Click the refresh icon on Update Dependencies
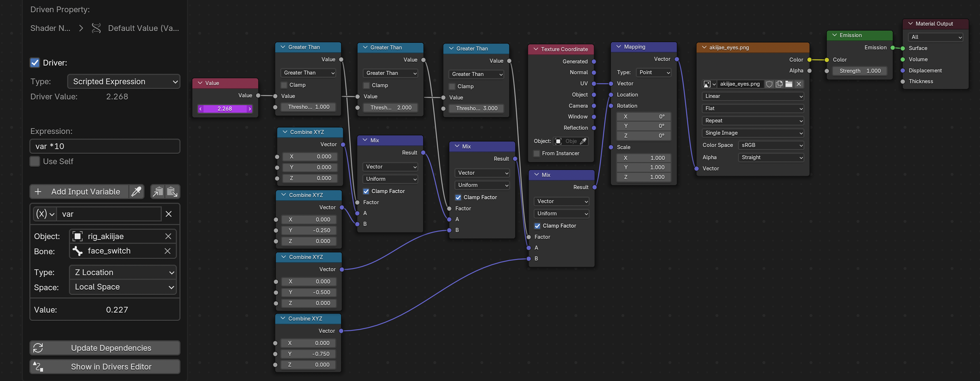The height and width of the screenshot is (381, 980). point(38,348)
